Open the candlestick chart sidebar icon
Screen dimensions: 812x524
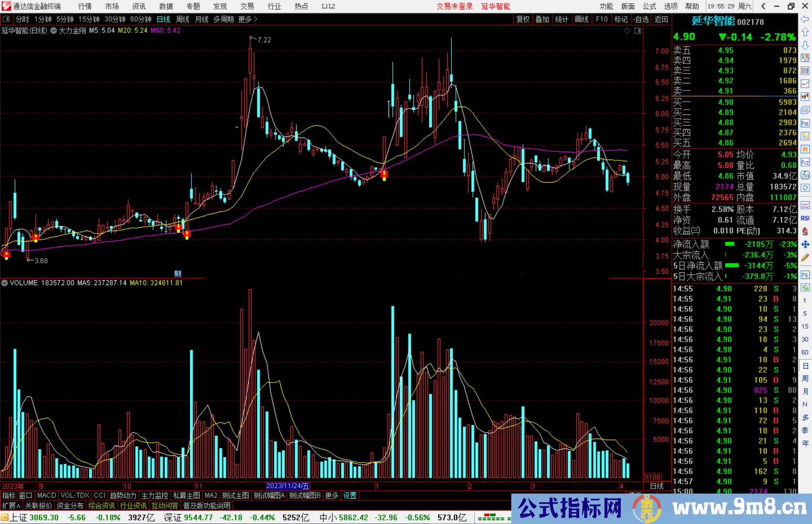805,97
